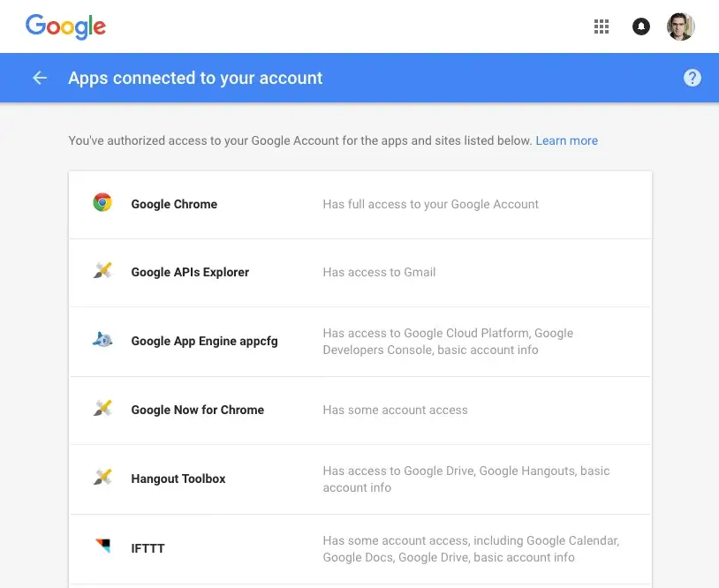This screenshot has height=588, width=719.
Task: Select the Google Now for Chrome name
Action: 197,410
